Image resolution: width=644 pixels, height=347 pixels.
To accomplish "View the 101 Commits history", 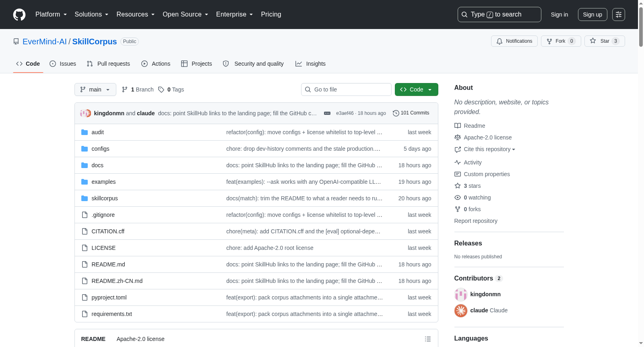I will click(411, 113).
